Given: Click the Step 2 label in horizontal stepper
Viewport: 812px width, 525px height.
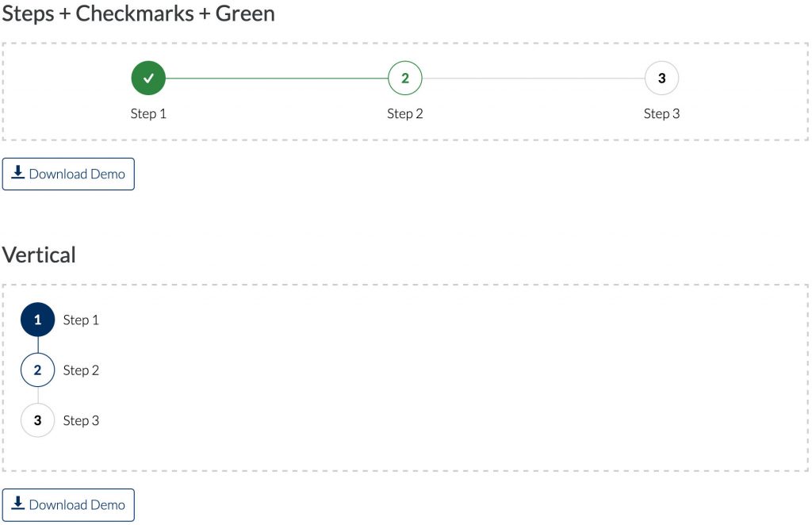Looking at the screenshot, I should (x=405, y=113).
